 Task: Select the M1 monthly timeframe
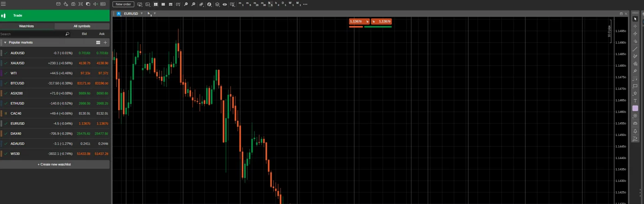coord(298,4)
